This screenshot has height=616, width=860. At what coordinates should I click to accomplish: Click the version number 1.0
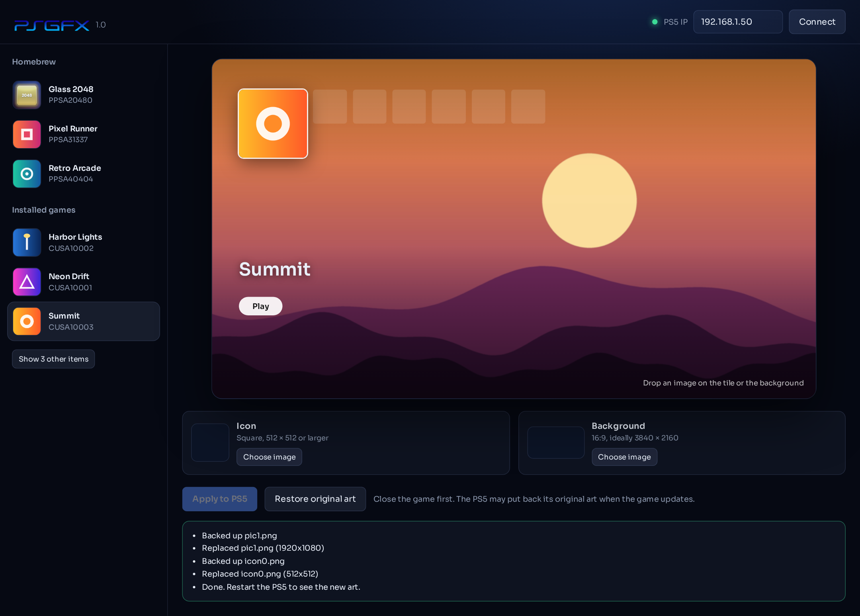coord(101,25)
